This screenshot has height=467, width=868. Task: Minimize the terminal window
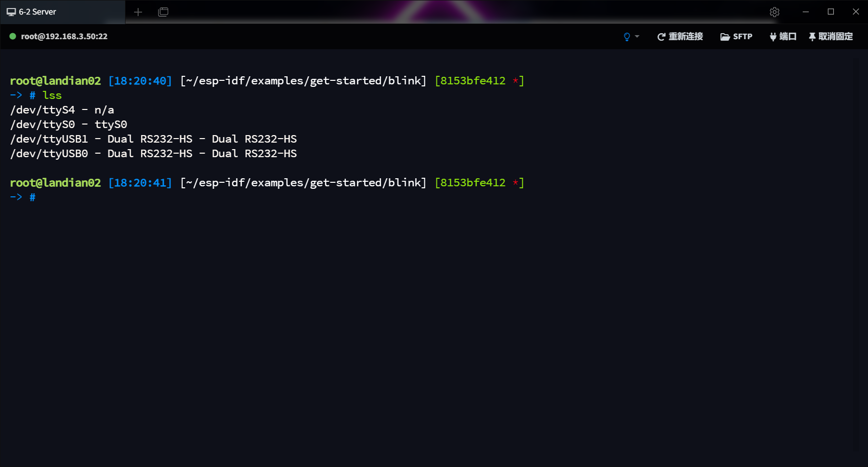806,12
